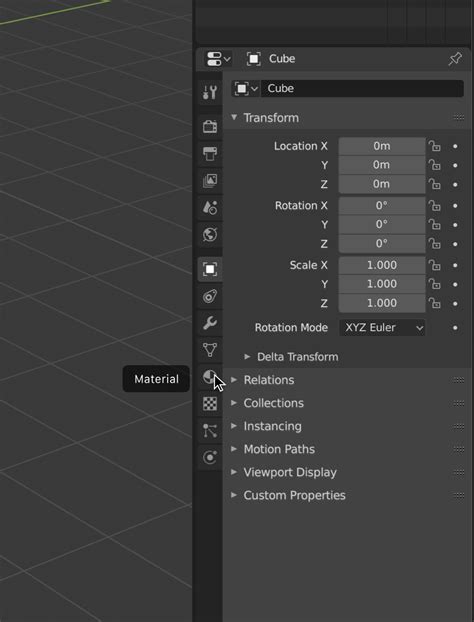Open the World properties tab
The height and width of the screenshot is (622, 474).
210,234
